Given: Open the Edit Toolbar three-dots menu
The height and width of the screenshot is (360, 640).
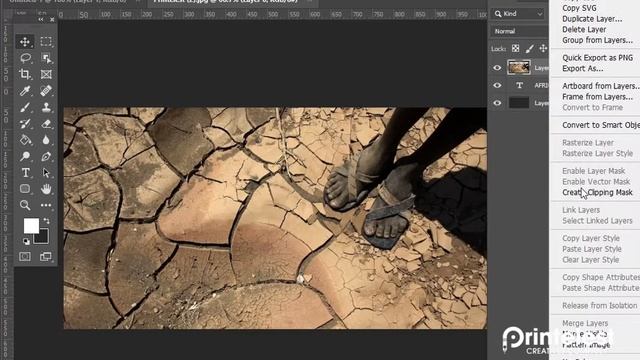Looking at the screenshot, I should [46, 205].
